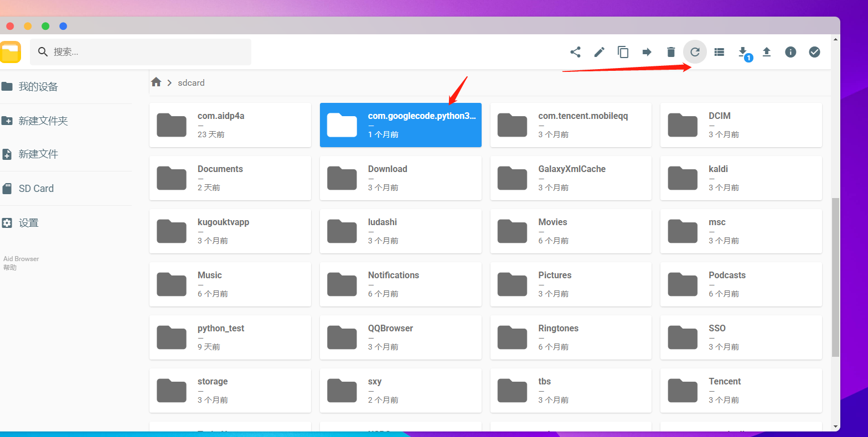Select the msc folder
The image size is (868, 437).
(x=741, y=231)
